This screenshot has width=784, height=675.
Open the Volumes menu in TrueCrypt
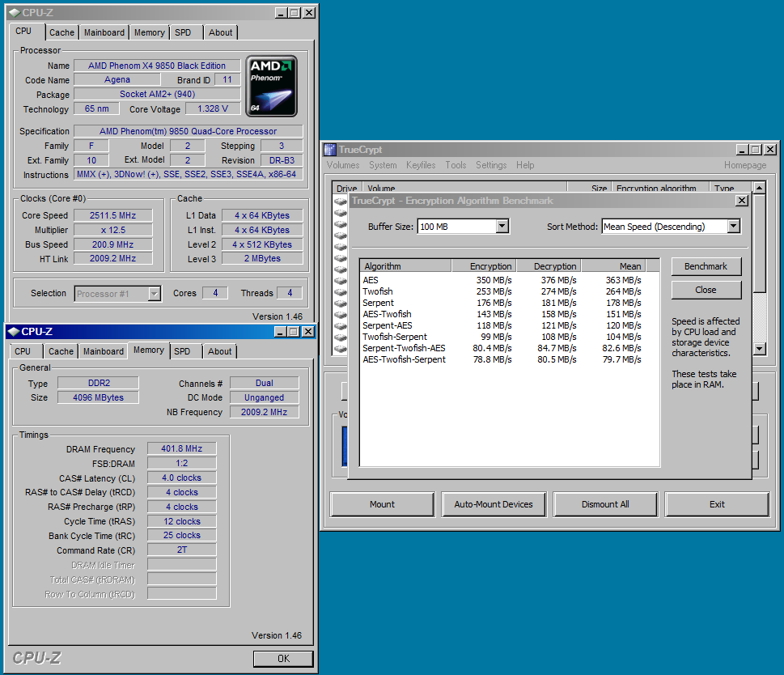tap(343, 165)
